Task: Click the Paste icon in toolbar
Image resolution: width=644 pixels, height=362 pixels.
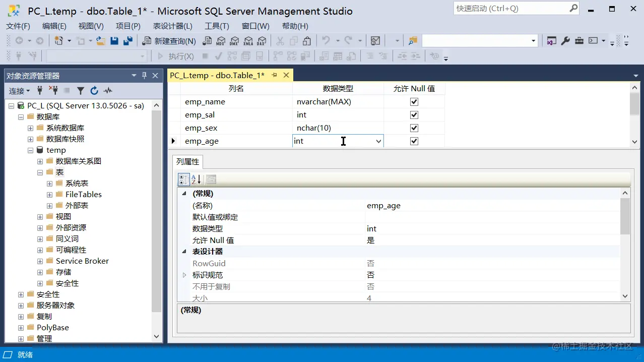Action: [x=307, y=41]
